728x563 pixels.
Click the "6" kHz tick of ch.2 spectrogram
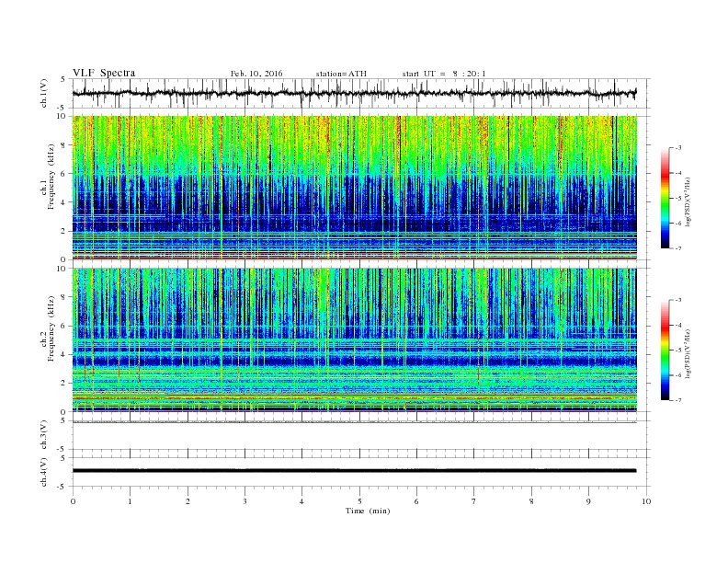[x=65, y=326]
